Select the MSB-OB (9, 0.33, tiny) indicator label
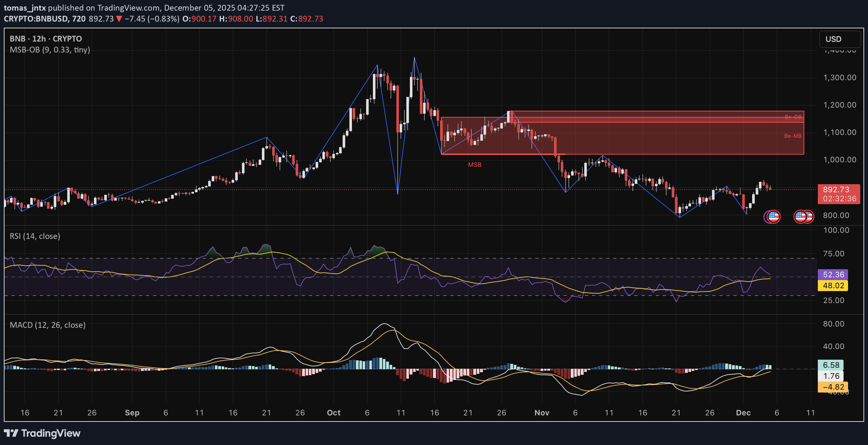Viewport: 868px width, 445px height. point(50,50)
